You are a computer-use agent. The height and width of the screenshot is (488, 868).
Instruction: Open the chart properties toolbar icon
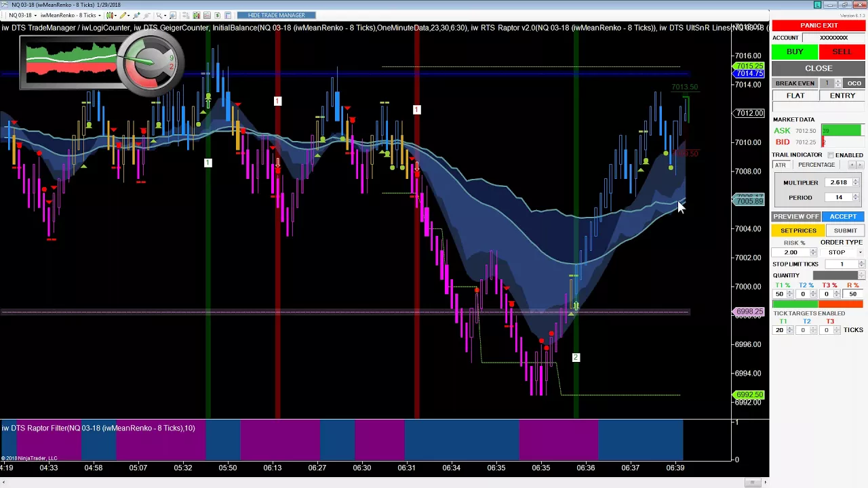[x=228, y=15]
